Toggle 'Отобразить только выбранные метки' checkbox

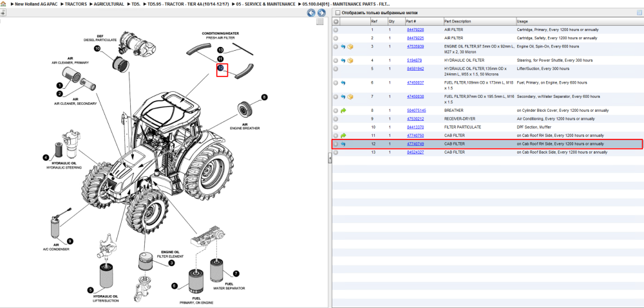[337, 13]
